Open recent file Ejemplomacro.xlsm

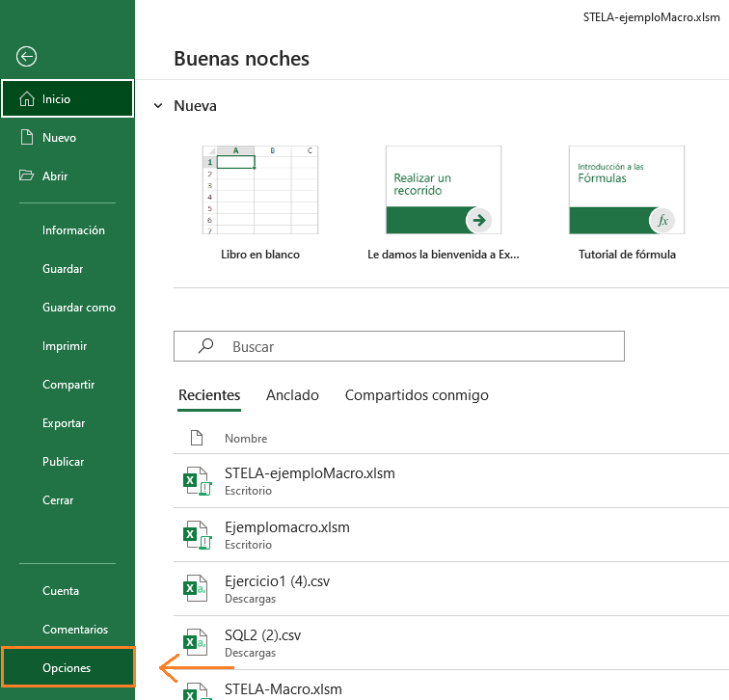tap(451, 535)
